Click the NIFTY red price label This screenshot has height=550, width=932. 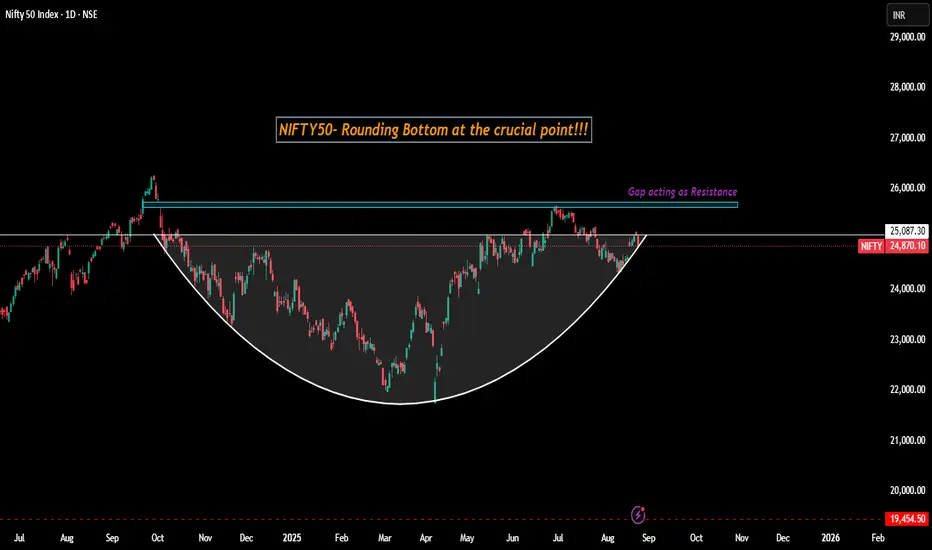coord(871,246)
